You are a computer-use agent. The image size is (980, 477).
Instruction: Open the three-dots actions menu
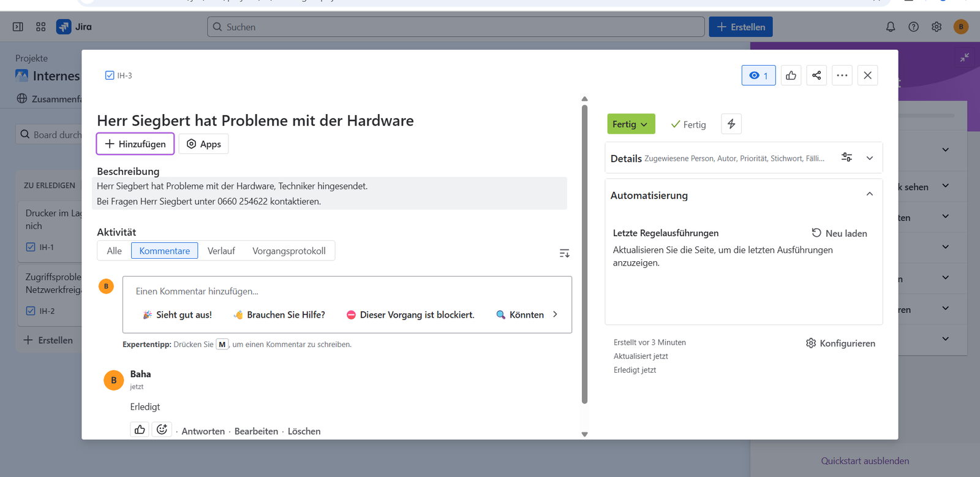842,75
